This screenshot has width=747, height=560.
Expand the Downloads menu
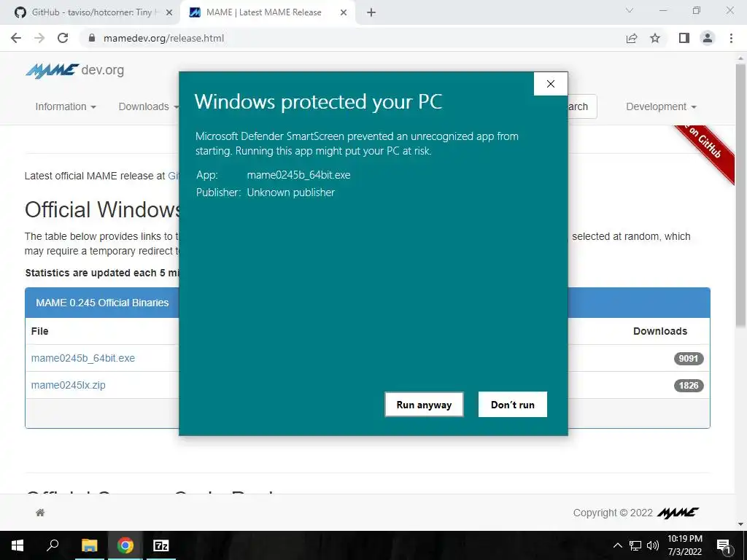point(149,106)
